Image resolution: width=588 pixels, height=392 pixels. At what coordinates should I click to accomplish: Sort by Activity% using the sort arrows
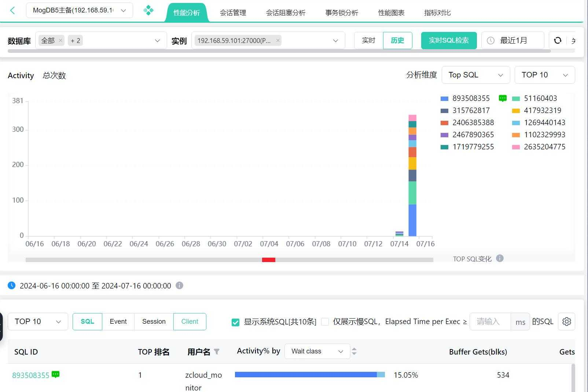(354, 351)
